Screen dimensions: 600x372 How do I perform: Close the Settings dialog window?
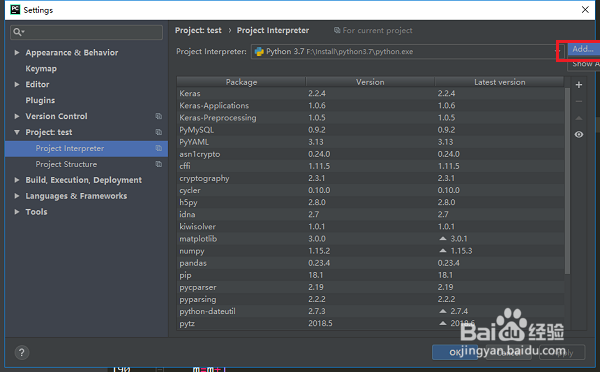click(585, 10)
